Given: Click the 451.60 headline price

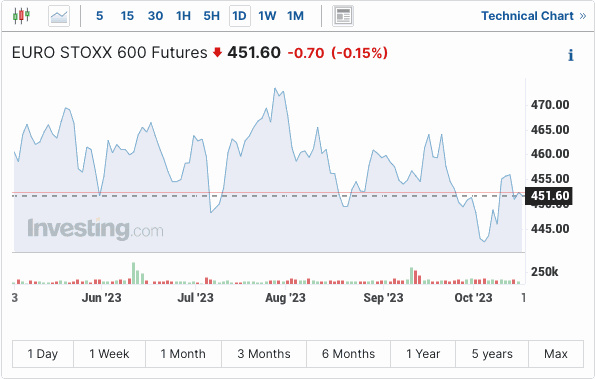Looking at the screenshot, I should pos(254,52).
